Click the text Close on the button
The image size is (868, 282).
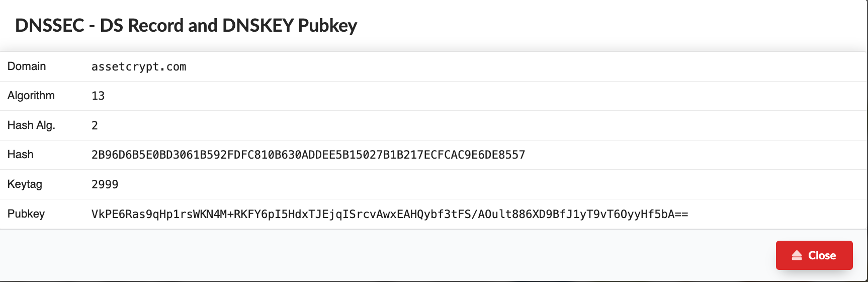pyautogui.click(x=822, y=255)
